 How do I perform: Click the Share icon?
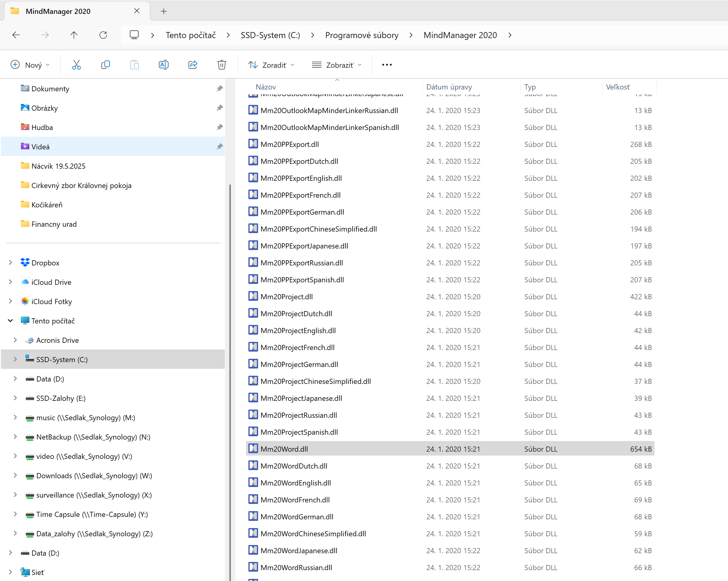[x=192, y=65]
